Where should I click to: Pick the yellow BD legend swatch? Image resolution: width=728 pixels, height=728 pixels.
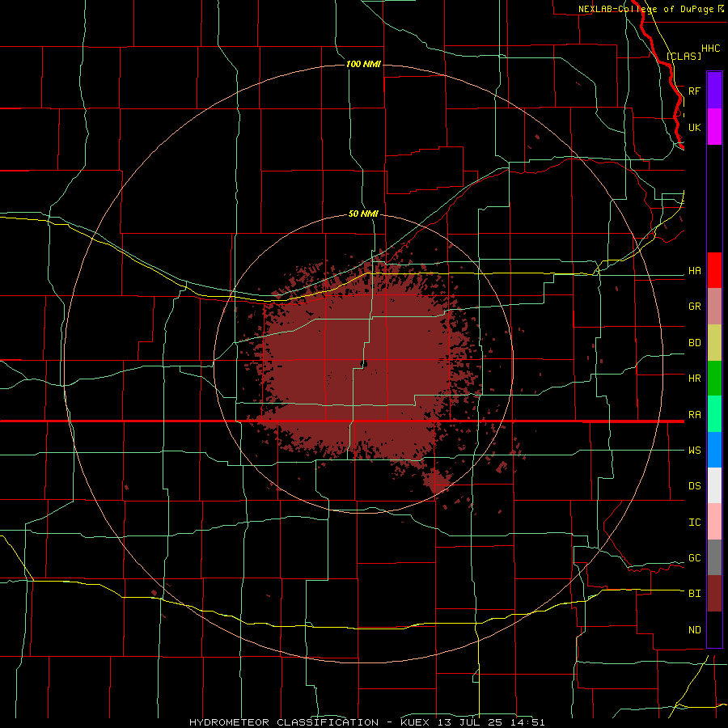[714, 343]
